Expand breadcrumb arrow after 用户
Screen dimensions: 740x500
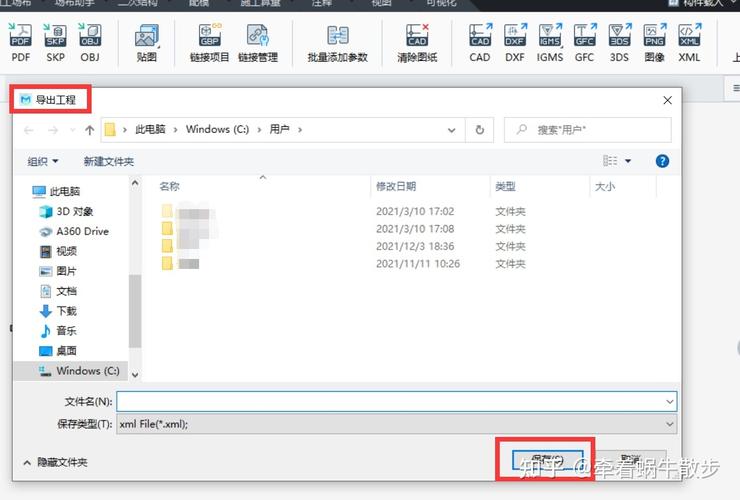300,130
